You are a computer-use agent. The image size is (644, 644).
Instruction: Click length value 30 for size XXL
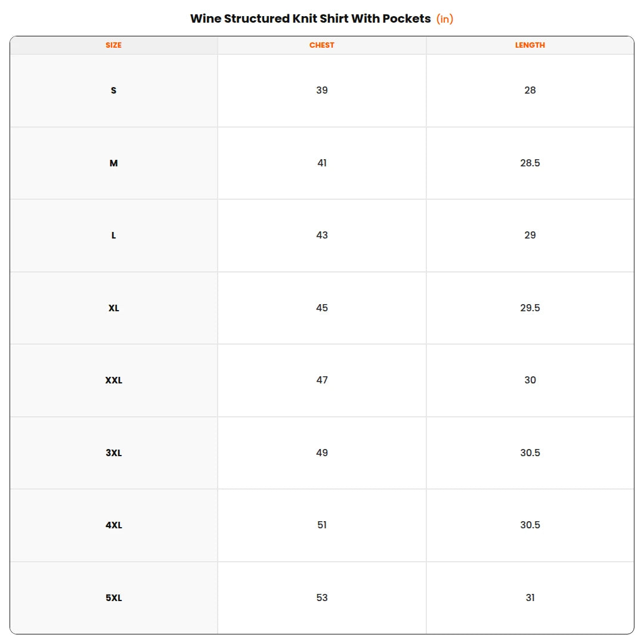[530, 380]
